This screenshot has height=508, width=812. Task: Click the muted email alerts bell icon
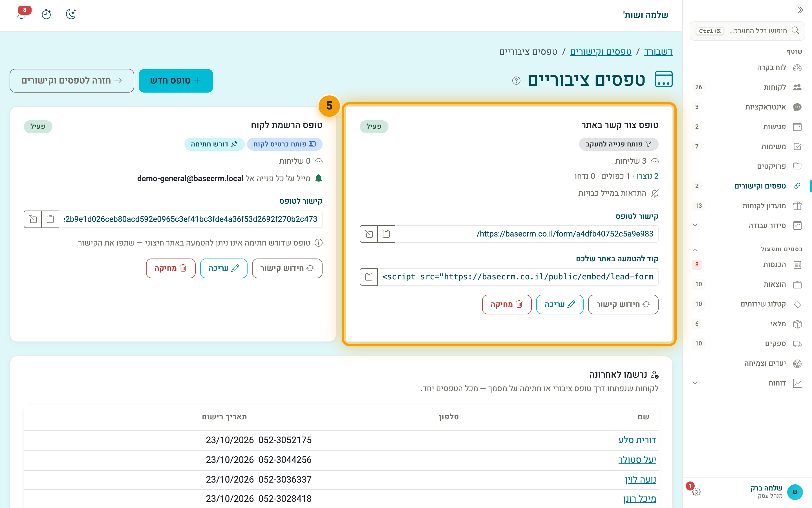coord(655,194)
